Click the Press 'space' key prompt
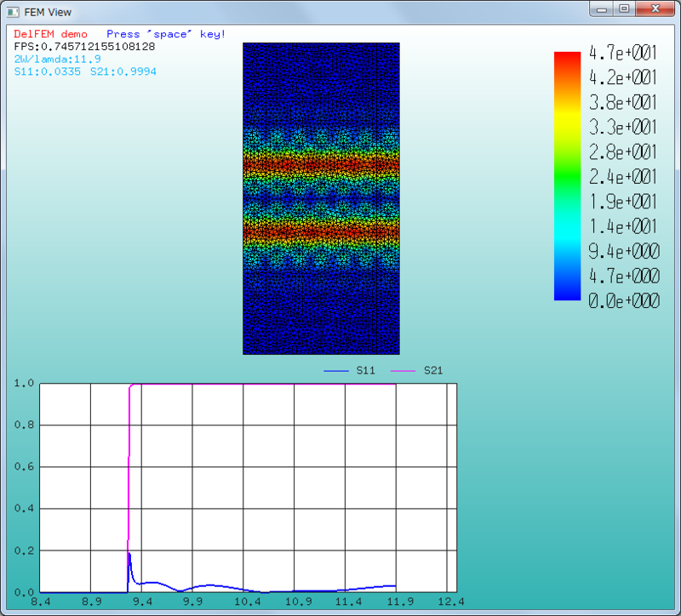The image size is (681, 616). (166, 34)
